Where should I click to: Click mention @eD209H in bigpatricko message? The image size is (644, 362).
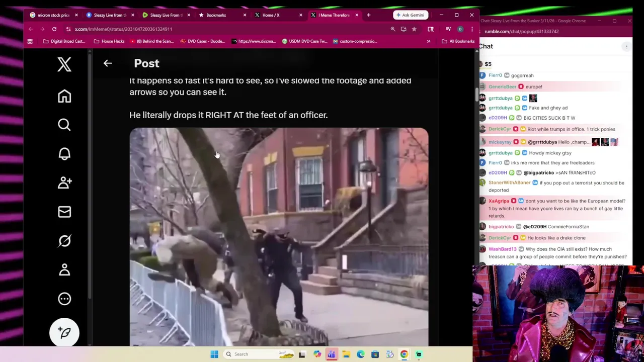click(535, 227)
